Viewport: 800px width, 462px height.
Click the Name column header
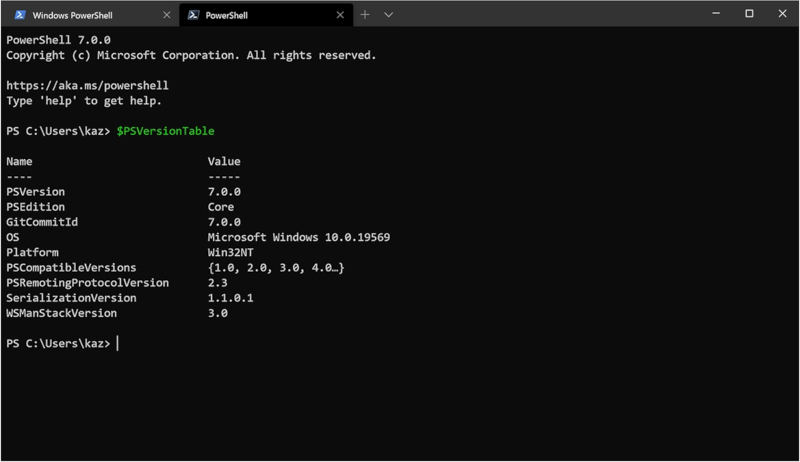[x=19, y=162]
